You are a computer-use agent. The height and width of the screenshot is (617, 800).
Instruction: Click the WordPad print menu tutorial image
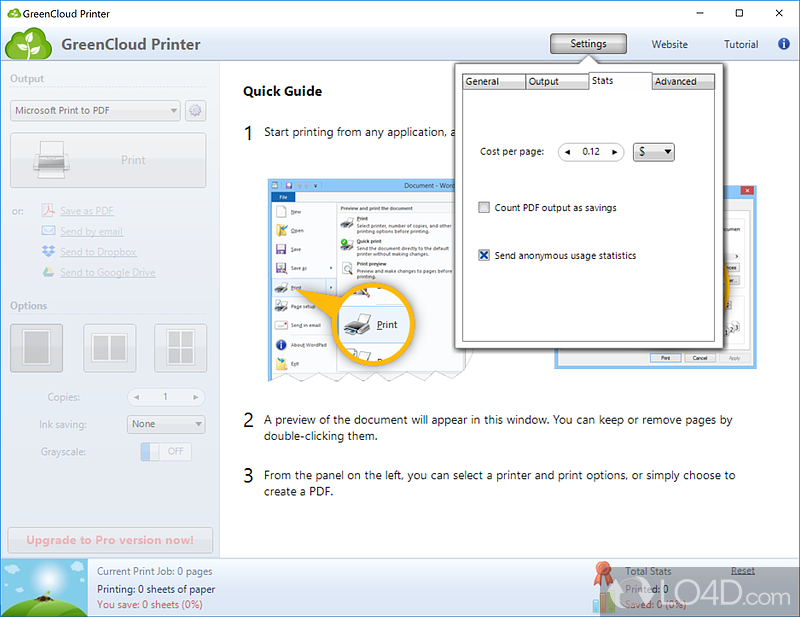[361, 281]
